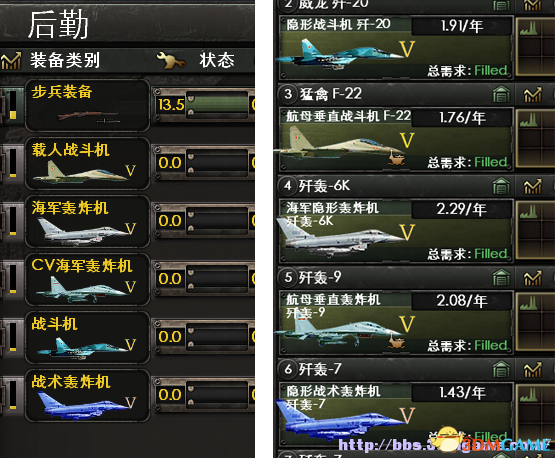
Task: Select the 步兵装备 equipment entry
Action: (x=87, y=105)
